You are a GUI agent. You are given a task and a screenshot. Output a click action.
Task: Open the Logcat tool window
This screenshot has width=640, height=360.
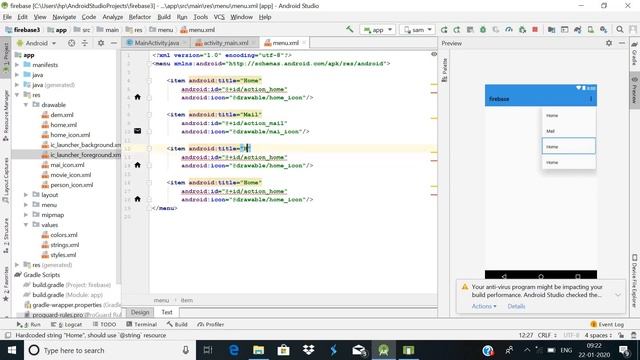click(x=67, y=324)
